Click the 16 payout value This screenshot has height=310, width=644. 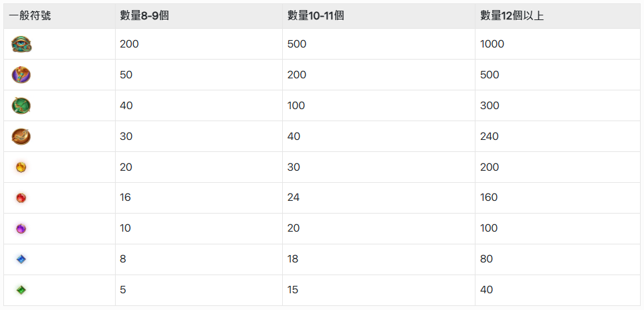[x=125, y=198]
